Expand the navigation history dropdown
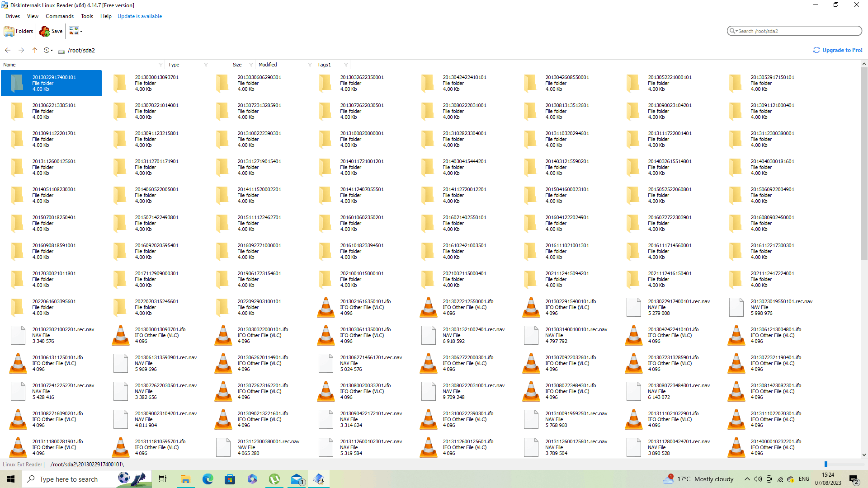Image resolution: width=868 pixels, height=488 pixels. click(52, 51)
